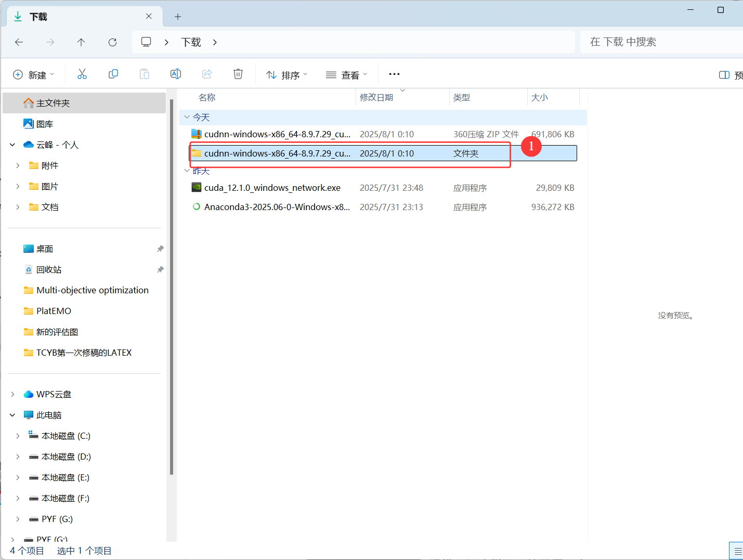
Task: Open 回收站 from the sidebar
Action: [x=49, y=269]
